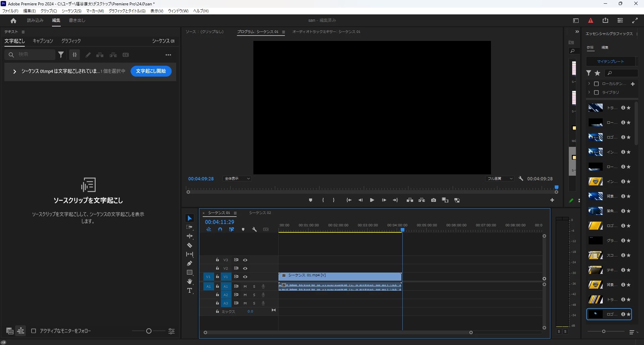Open the シーケンス(S) menu

[x=71, y=11]
